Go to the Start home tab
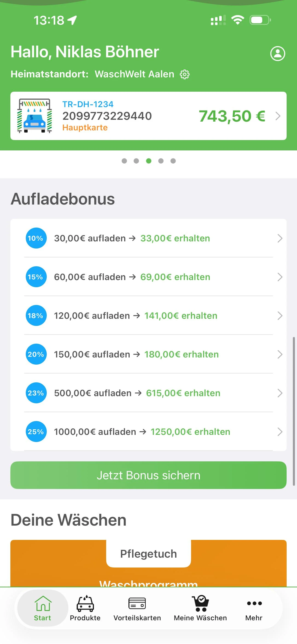Screen dimensions: 297x644 (x=43, y=608)
